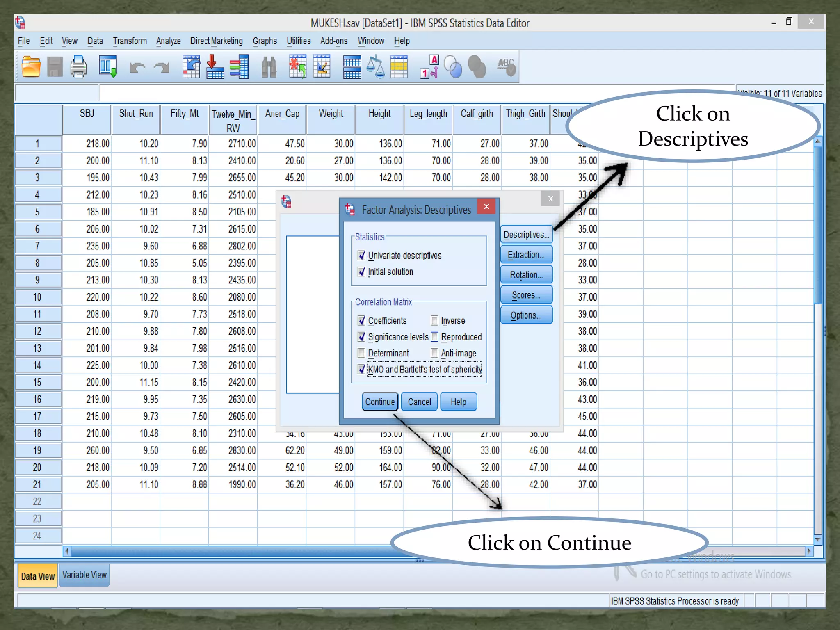Click the Select cases icon

click(x=399, y=67)
